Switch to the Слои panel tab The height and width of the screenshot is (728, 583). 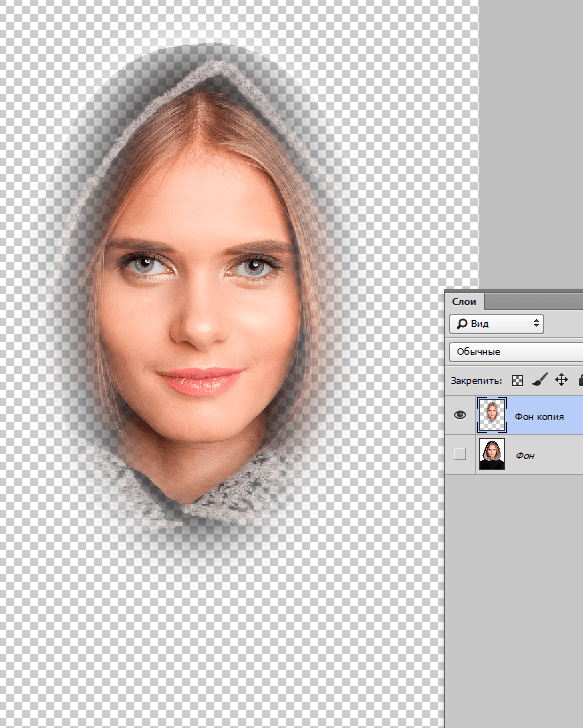tap(464, 302)
